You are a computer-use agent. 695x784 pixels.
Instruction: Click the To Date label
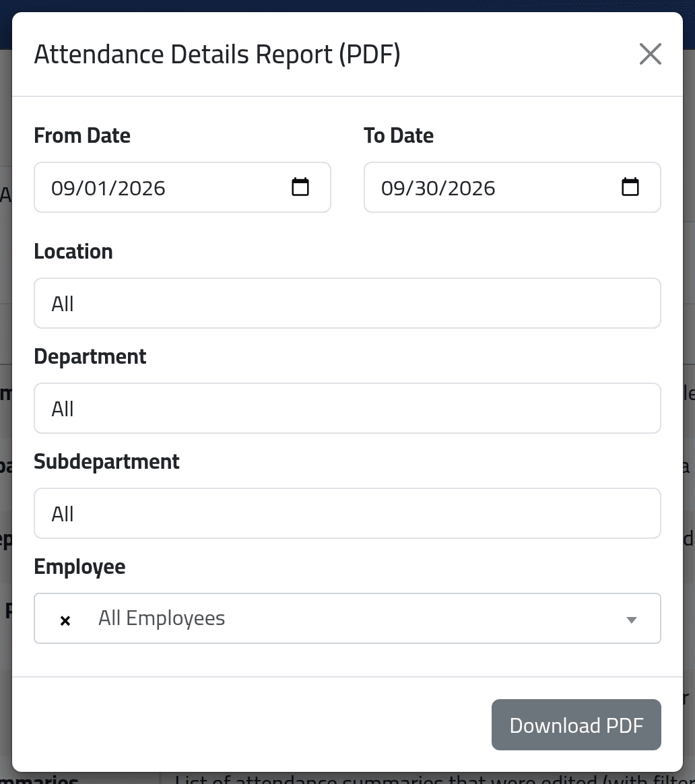click(399, 135)
